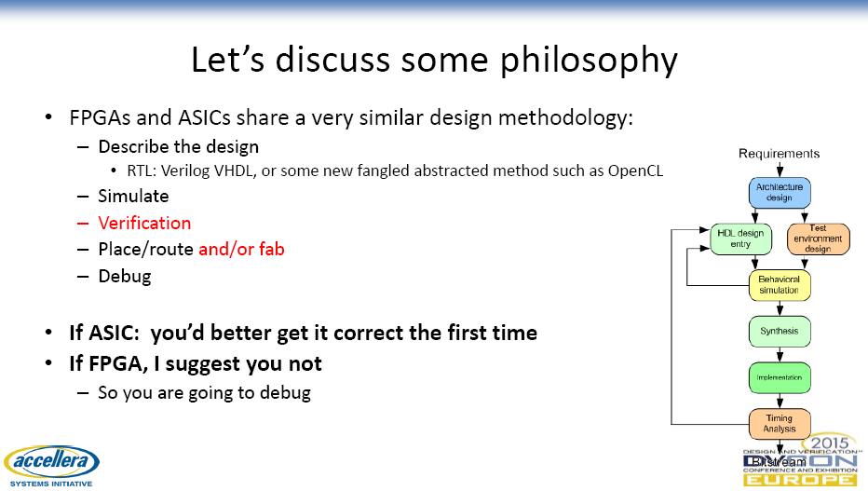Click the red 'and/or fab' text

[x=241, y=250]
